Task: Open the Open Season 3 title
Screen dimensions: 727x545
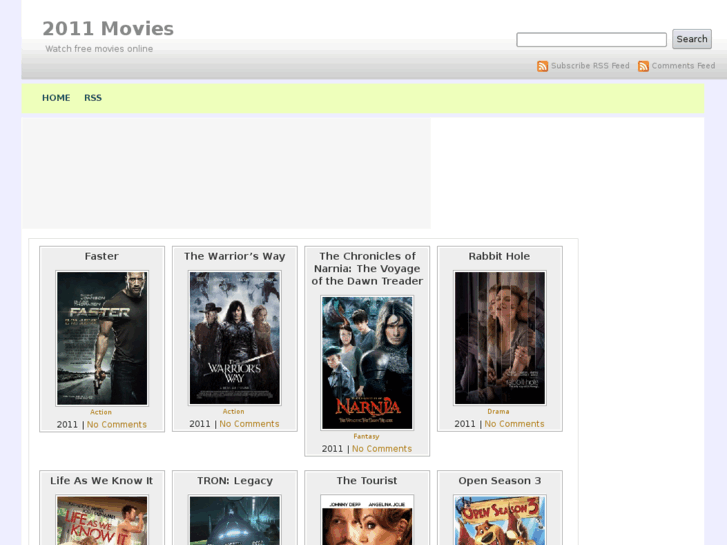Action: pos(500,481)
